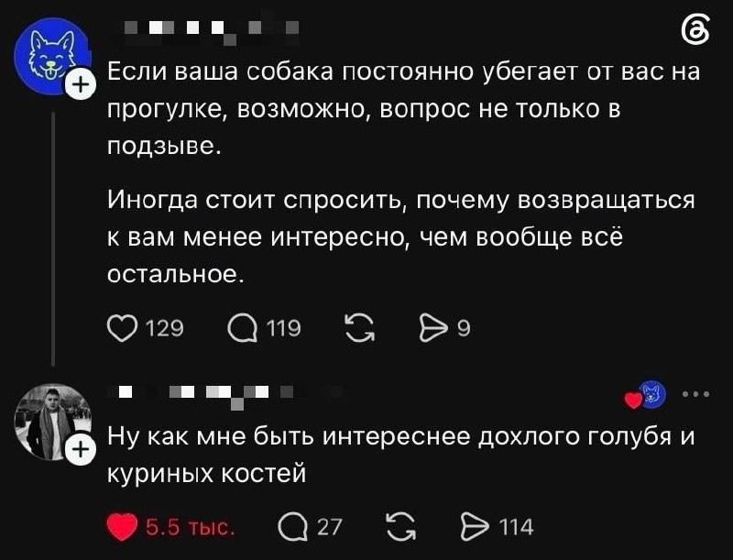733x560 pixels.
Task: Open replies on comment showing 27 replies
Action: click(293, 527)
